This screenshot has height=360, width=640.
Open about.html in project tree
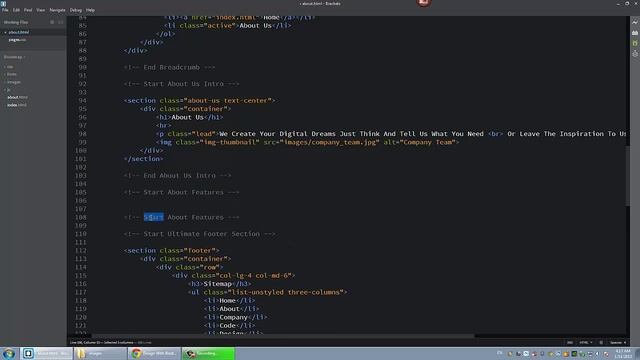pyautogui.click(x=17, y=98)
